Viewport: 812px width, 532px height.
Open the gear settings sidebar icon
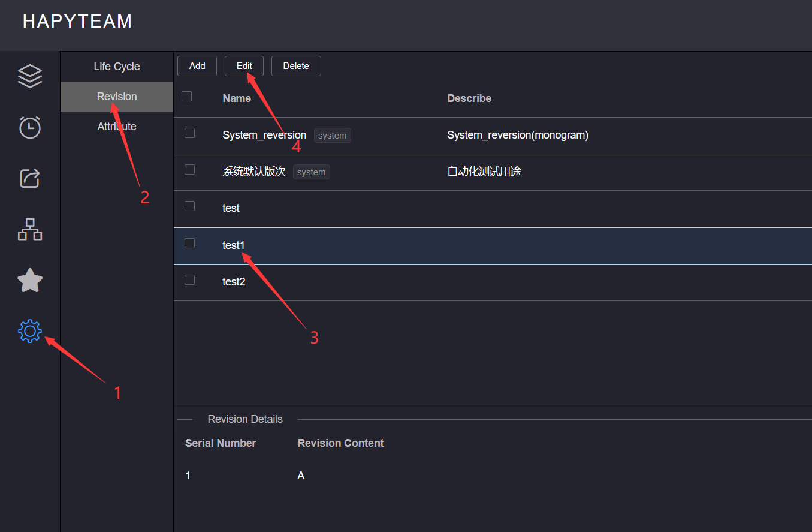tap(30, 331)
